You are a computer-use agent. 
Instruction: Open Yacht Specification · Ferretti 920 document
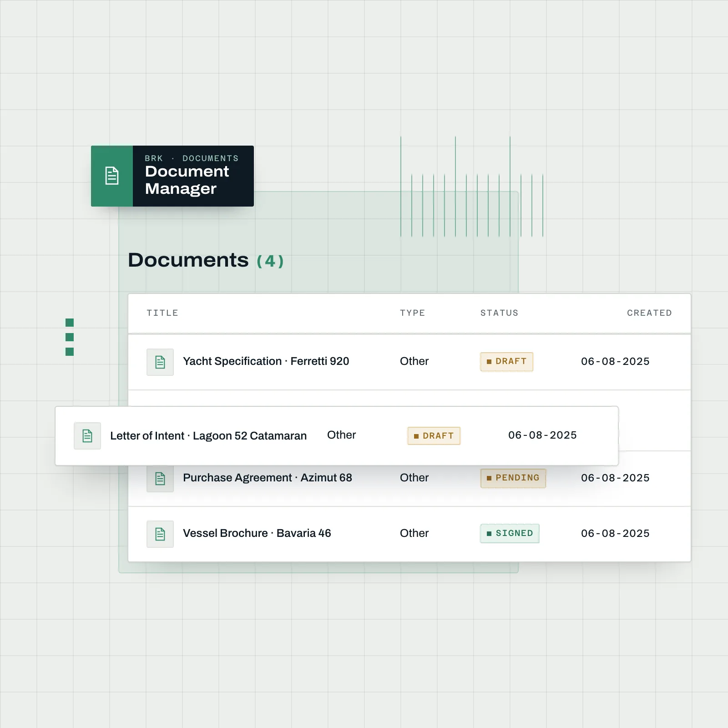click(266, 361)
